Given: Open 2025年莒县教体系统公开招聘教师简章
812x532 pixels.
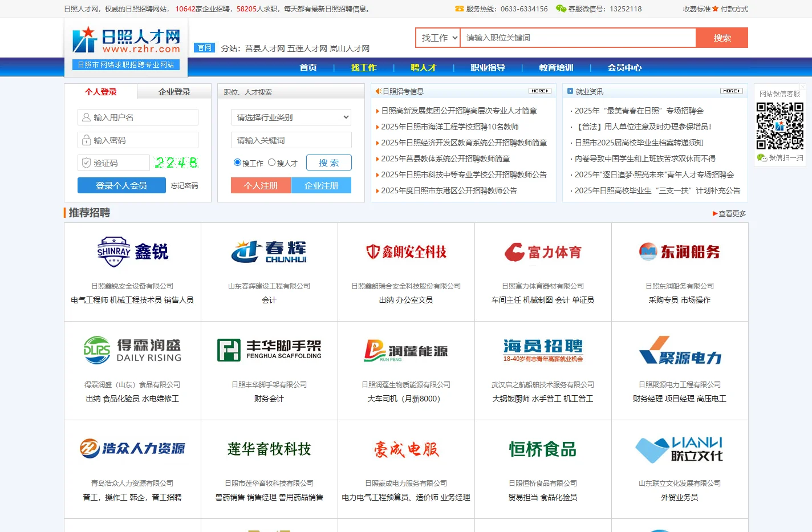Looking at the screenshot, I should 445,159.
